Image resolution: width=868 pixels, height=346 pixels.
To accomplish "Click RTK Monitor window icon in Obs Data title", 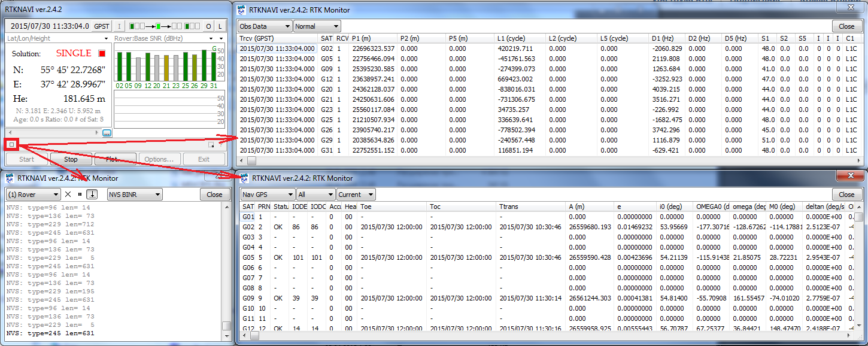I will point(241,10).
